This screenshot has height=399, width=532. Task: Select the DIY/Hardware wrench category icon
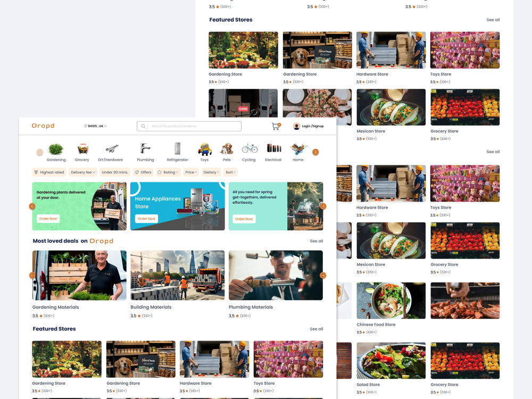pos(111,148)
